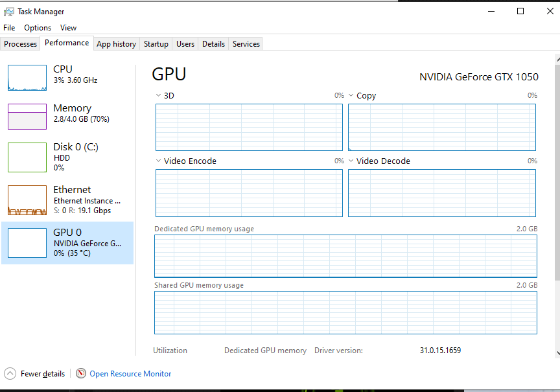This screenshot has width=560, height=392.
Task: Select the GPU 0 sidebar entry
Action: pos(67,243)
